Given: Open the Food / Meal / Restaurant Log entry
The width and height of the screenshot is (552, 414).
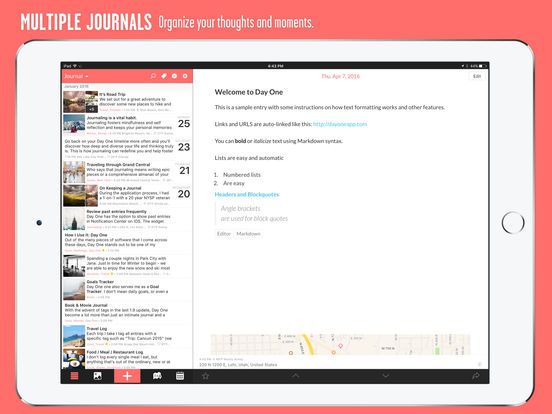Looking at the screenshot, I should (x=127, y=358).
